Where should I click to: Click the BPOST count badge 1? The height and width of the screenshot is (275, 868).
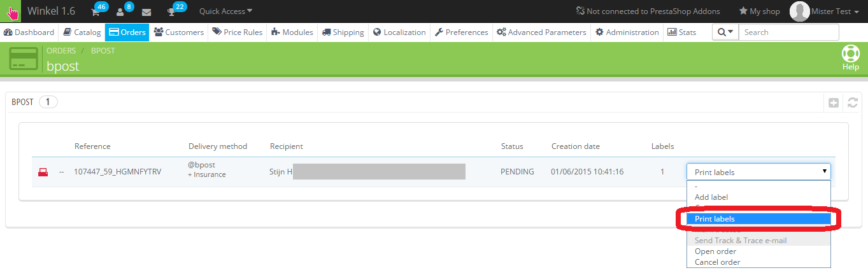point(48,102)
